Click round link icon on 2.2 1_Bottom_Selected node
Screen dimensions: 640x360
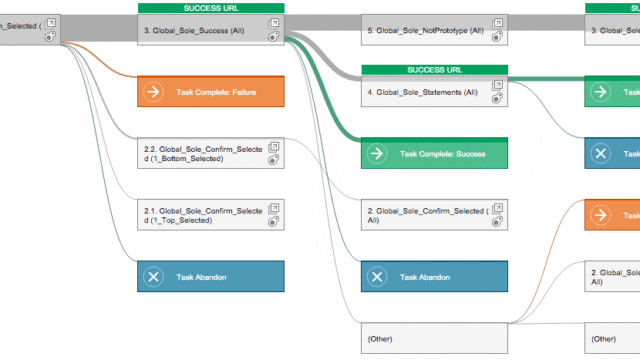pyautogui.click(x=273, y=160)
